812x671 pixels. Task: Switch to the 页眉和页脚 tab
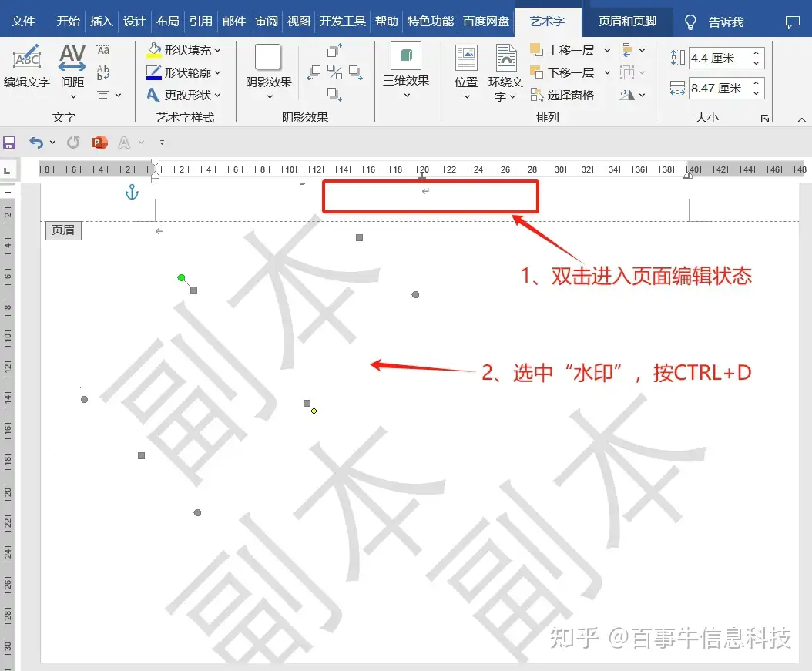pos(627,22)
